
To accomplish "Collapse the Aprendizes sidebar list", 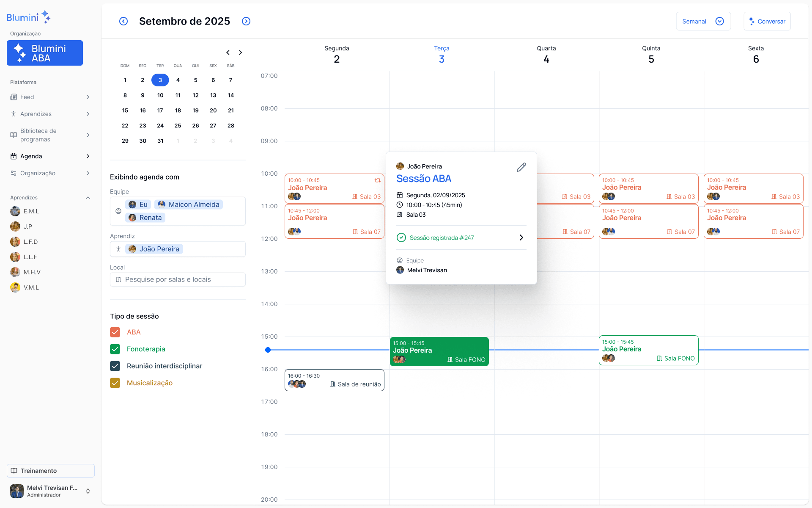I will click(x=88, y=197).
